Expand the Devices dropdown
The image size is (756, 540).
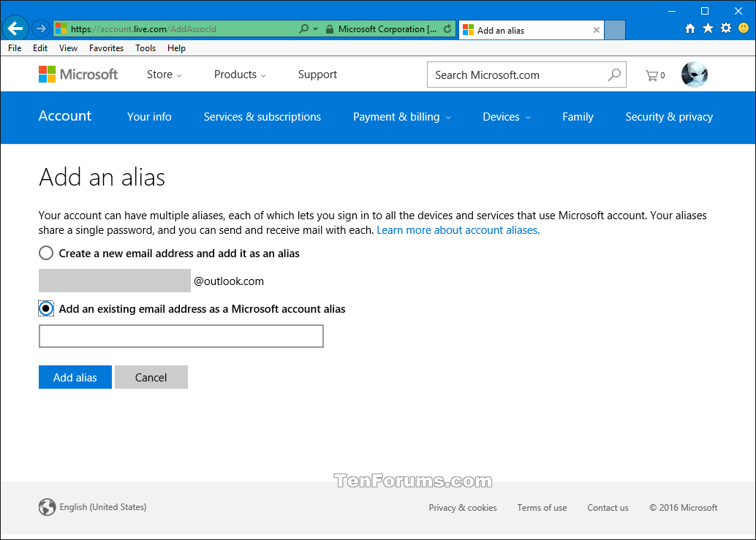506,117
